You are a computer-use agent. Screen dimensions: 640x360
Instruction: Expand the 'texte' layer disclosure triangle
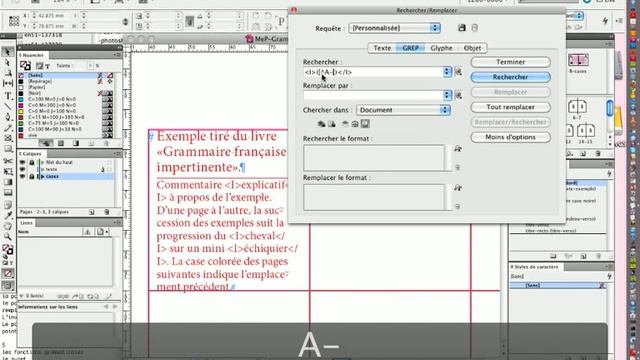[x=42, y=169]
